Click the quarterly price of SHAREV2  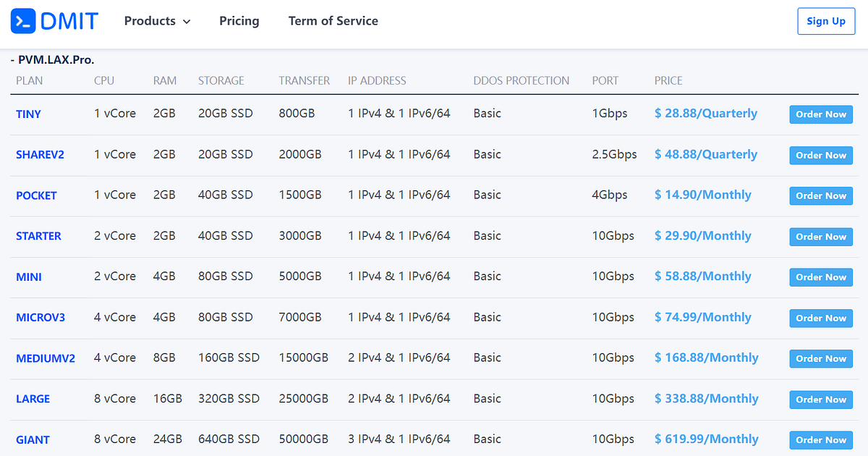tap(705, 154)
